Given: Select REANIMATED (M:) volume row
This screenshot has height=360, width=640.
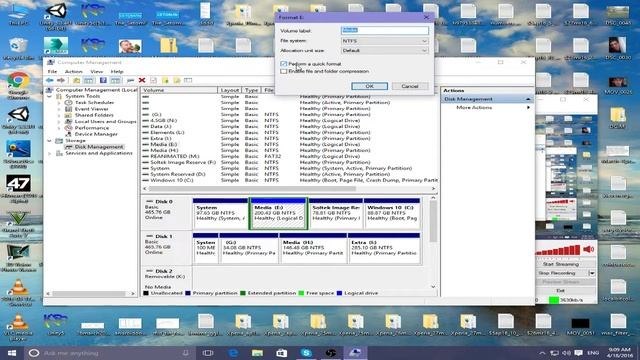Looking at the screenshot, I should [289, 156].
